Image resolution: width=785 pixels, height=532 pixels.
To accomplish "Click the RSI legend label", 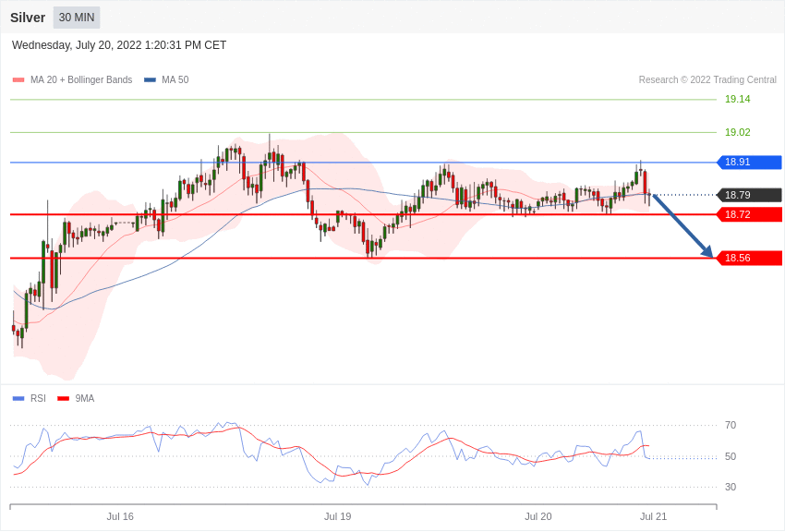I will (x=38, y=398).
